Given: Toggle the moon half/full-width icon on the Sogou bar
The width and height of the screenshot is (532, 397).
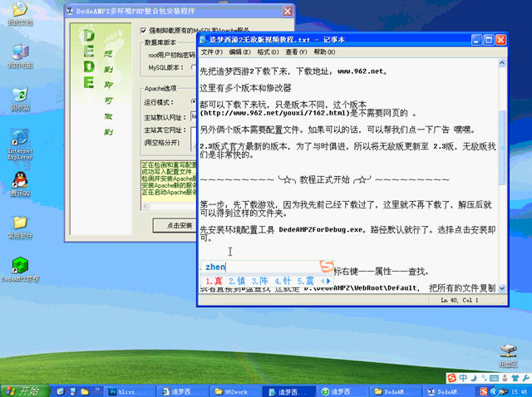Looking at the screenshot, I should click(x=474, y=378).
